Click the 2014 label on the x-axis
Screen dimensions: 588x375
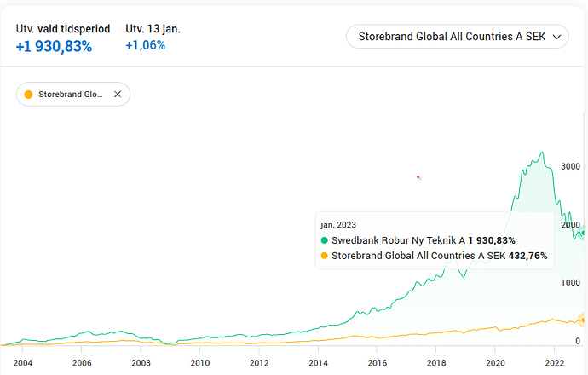pyautogui.click(x=318, y=363)
